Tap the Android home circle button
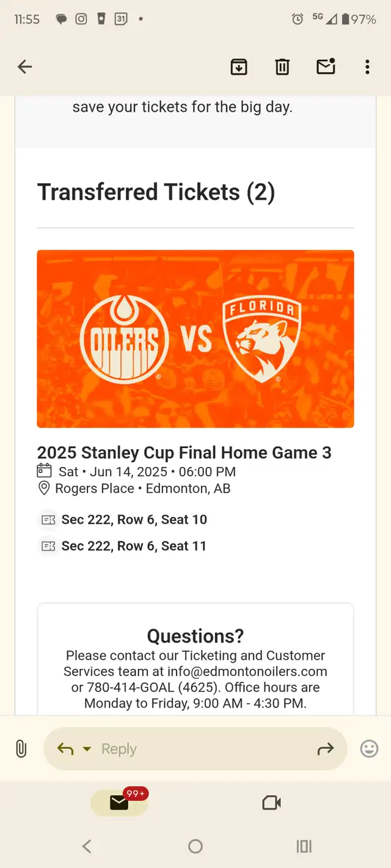The width and height of the screenshot is (391, 868). pyautogui.click(x=195, y=846)
